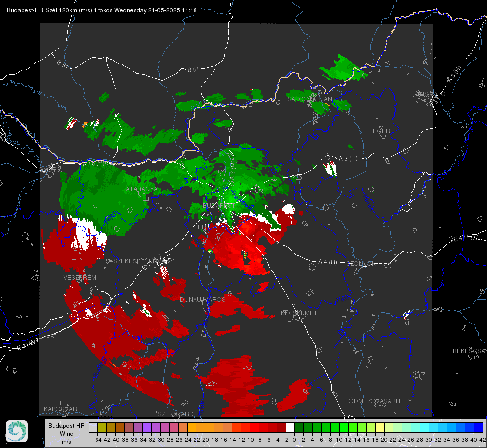
Task: Click the EGER city label
Action: (381, 131)
